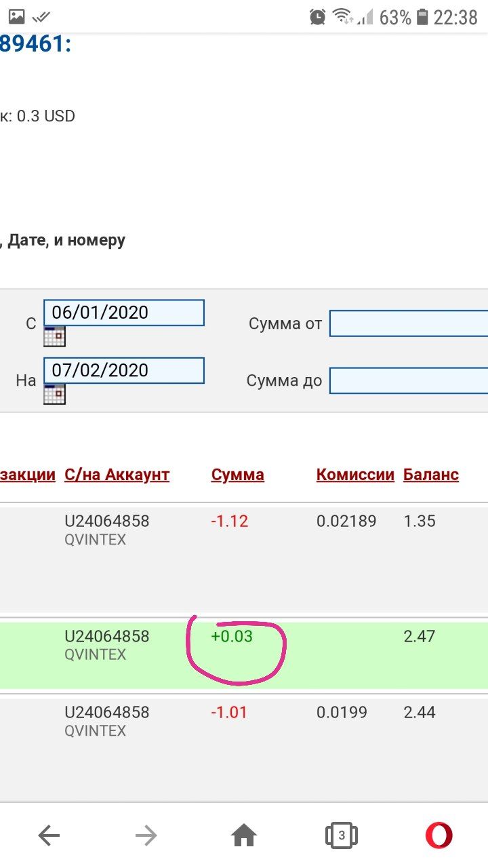Select QVINTEX in the highlighted green row

point(95,655)
